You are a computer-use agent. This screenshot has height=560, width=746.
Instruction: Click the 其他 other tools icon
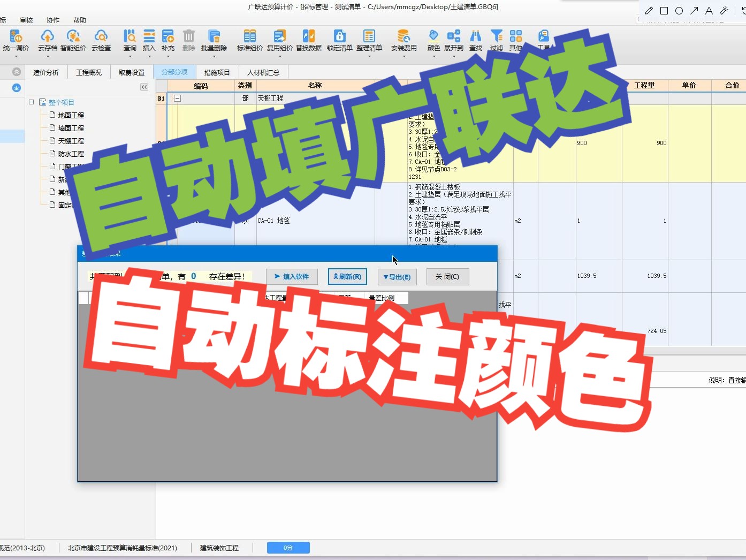[x=515, y=36]
